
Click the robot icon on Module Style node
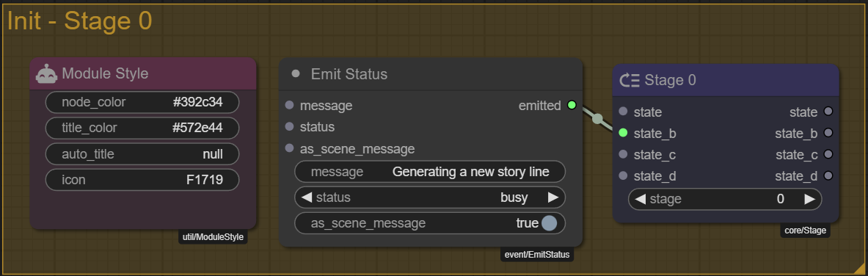click(46, 73)
